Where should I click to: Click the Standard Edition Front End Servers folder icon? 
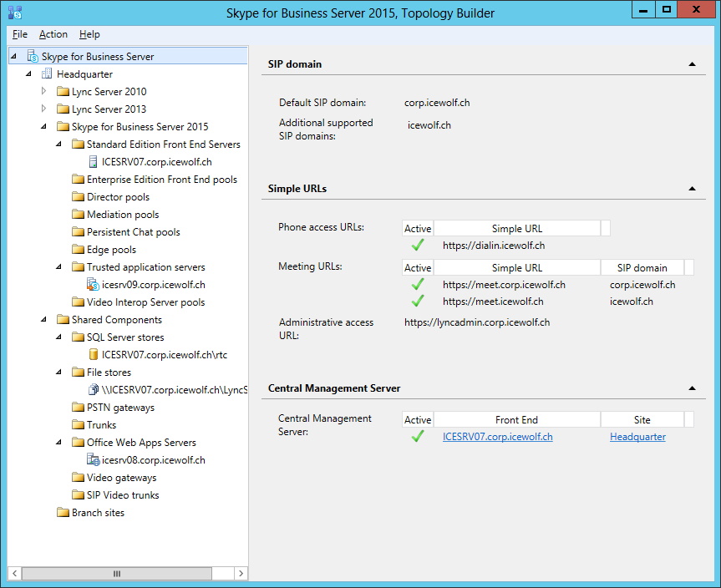tap(79, 144)
